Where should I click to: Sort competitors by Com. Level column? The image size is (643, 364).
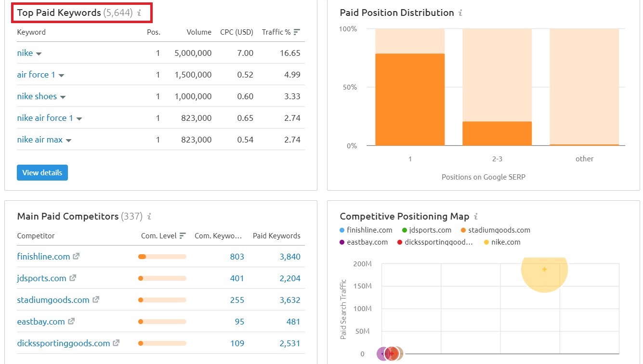tap(163, 236)
